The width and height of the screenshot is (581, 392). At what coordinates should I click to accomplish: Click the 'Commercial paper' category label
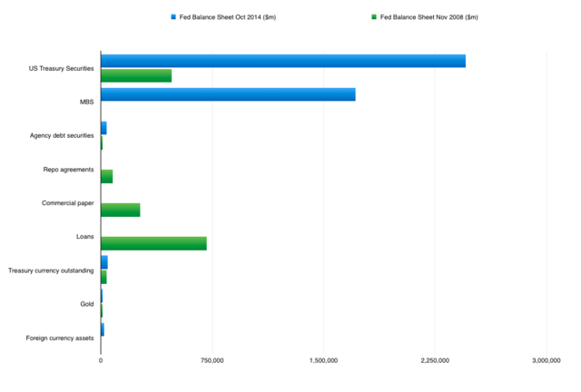tap(67, 202)
